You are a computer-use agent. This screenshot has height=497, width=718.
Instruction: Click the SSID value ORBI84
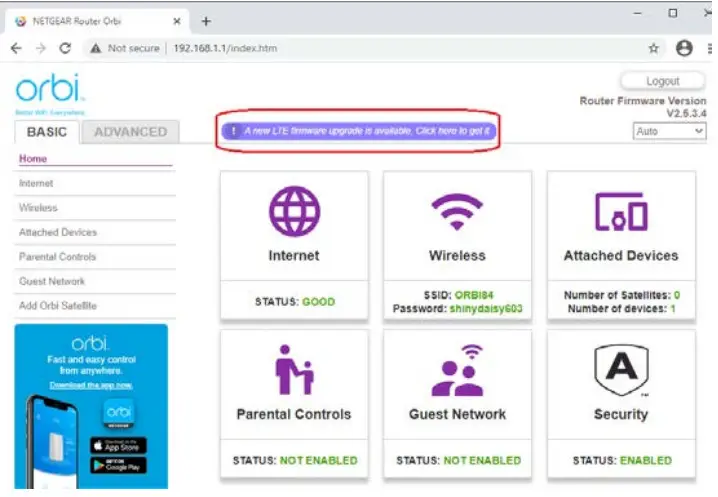474,295
